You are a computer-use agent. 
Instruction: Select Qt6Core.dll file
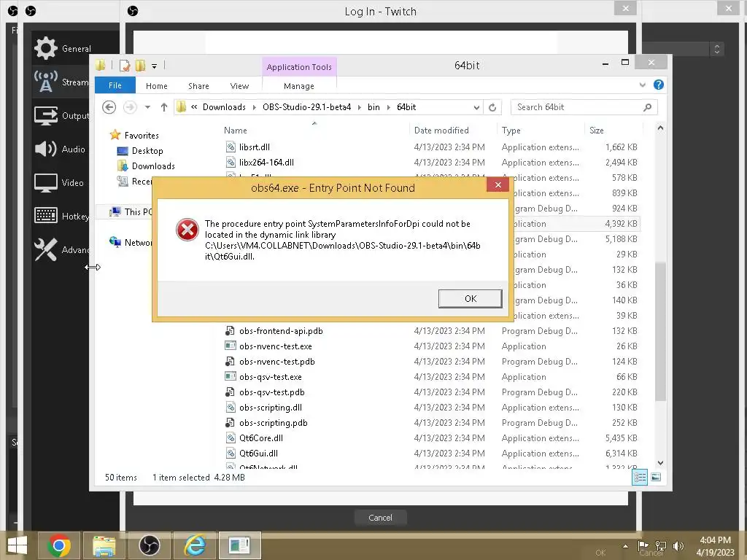pos(260,438)
